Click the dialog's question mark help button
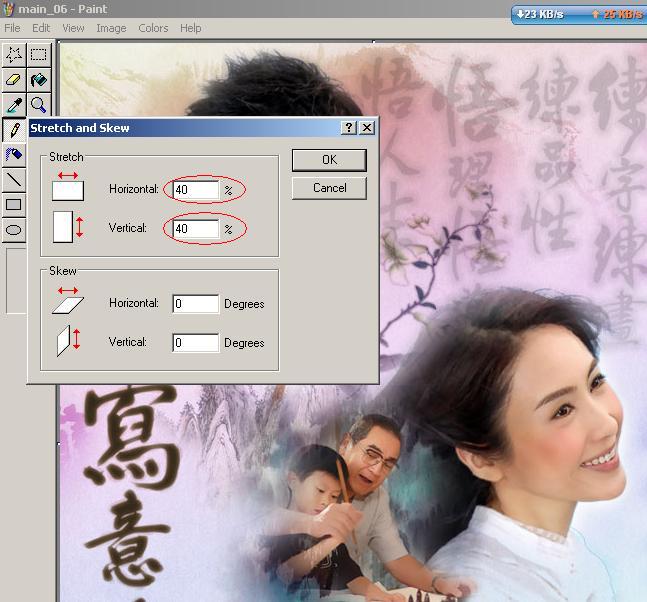 click(349, 128)
